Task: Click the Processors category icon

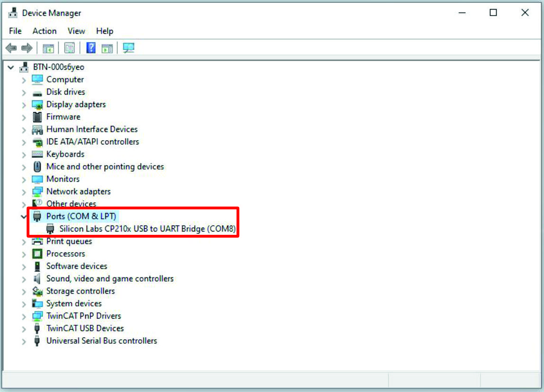Action: [x=37, y=254]
